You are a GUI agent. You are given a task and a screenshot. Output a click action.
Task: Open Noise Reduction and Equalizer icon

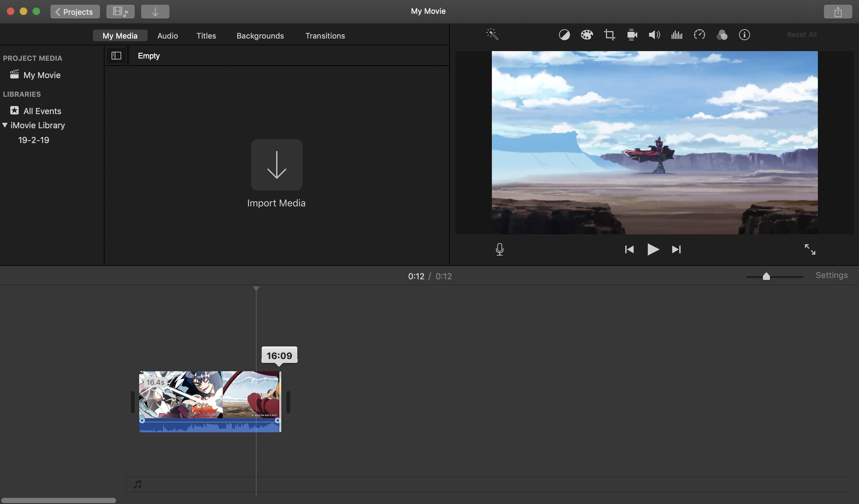coord(677,35)
